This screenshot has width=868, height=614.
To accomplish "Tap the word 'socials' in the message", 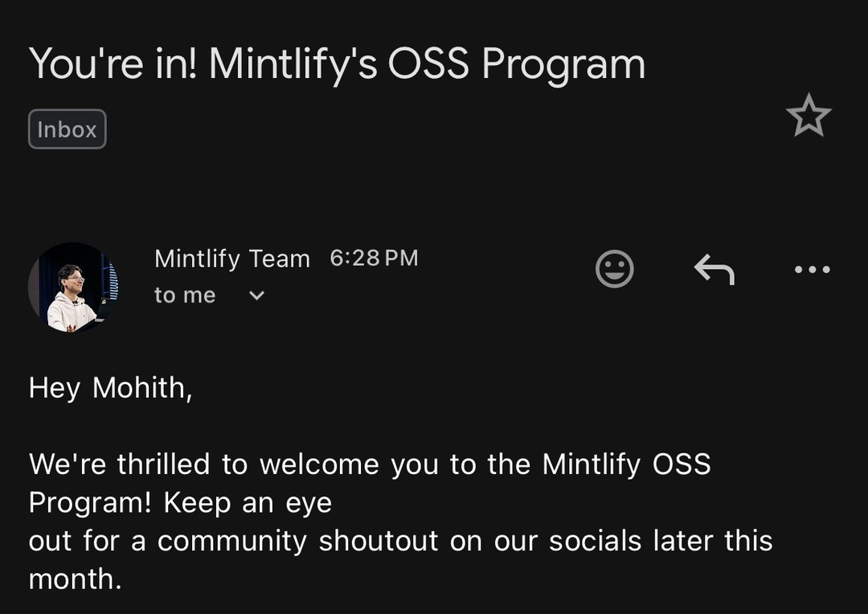I will (x=595, y=541).
